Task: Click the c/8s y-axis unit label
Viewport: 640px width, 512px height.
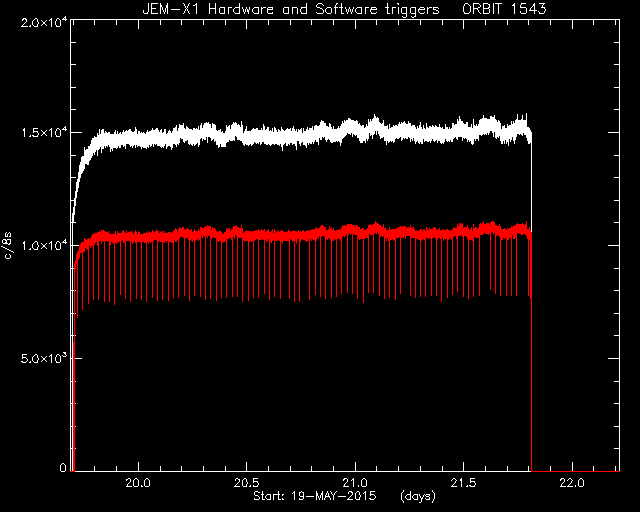Action: point(8,246)
